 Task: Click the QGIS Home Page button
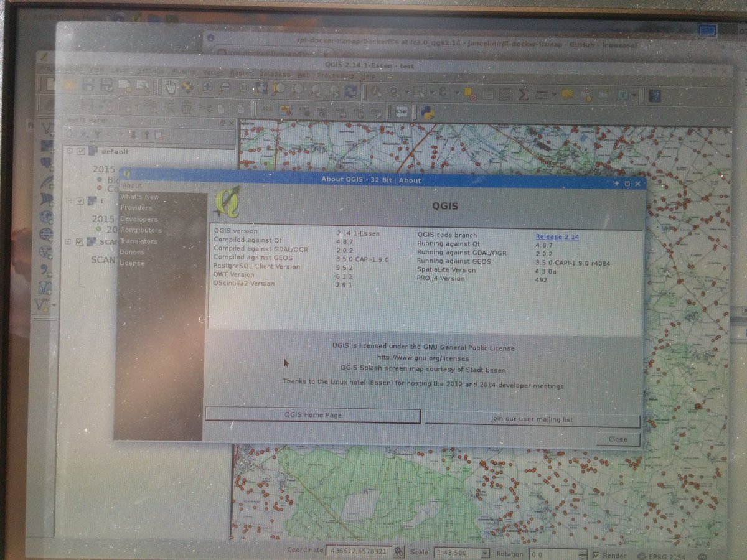[313, 415]
